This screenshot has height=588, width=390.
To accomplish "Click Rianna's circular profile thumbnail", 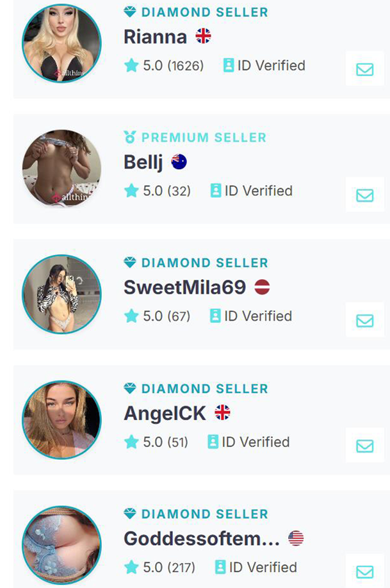I will 61,44.
